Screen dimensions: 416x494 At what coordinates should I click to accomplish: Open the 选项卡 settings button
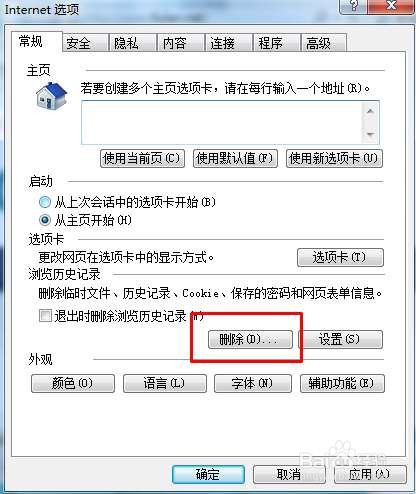pos(340,257)
